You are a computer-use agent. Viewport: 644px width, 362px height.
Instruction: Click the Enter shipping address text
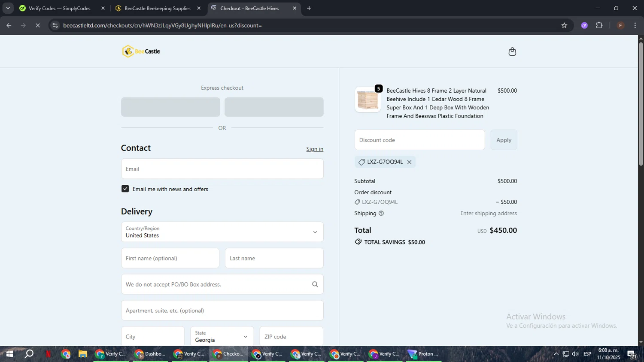pos(489,213)
